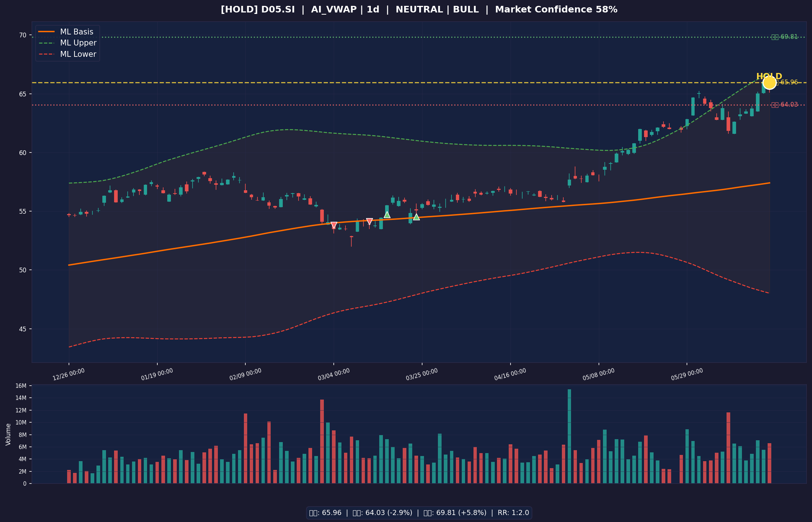The width and height of the screenshot is (812, 522).
Task: Click the tallest teal volume bar above 14M
Action: (x=569, y=436)
